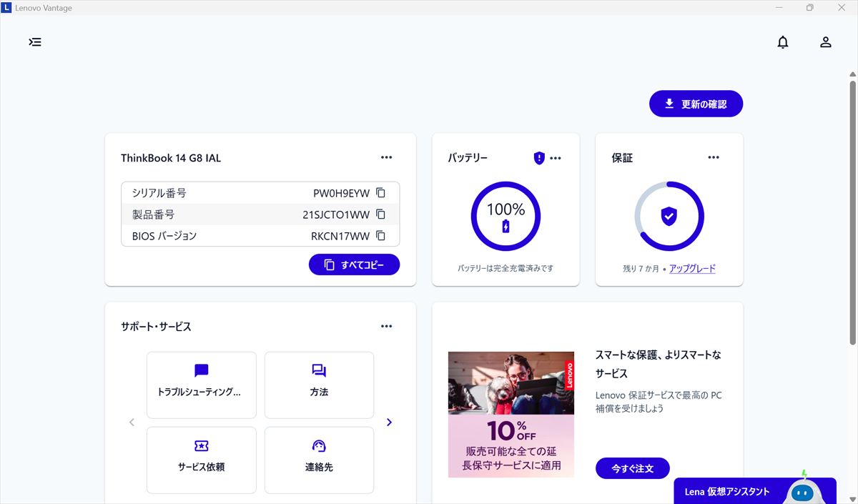Image resolution: width=858 pixels, height=504 pixels.
Task: Click the 100% battery charge ring
Action: click(x=506, y=216)
